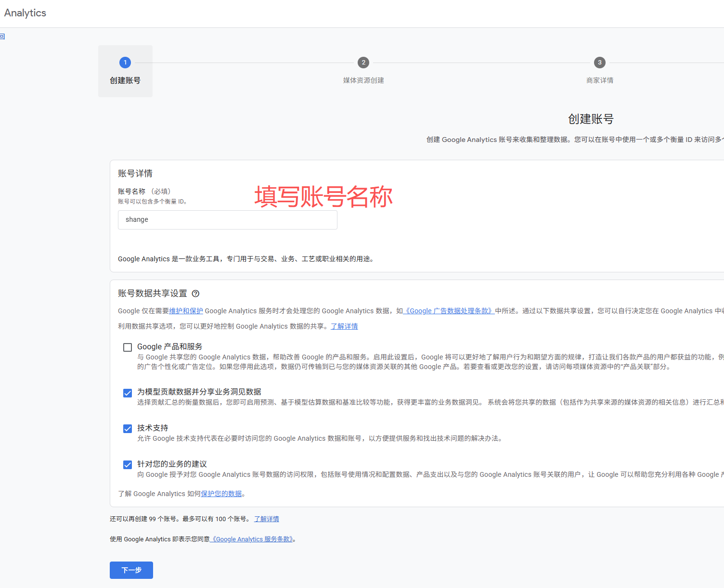Select the 媒体资源创建 step label
724x588 pixels.
(x=363, y=80)
